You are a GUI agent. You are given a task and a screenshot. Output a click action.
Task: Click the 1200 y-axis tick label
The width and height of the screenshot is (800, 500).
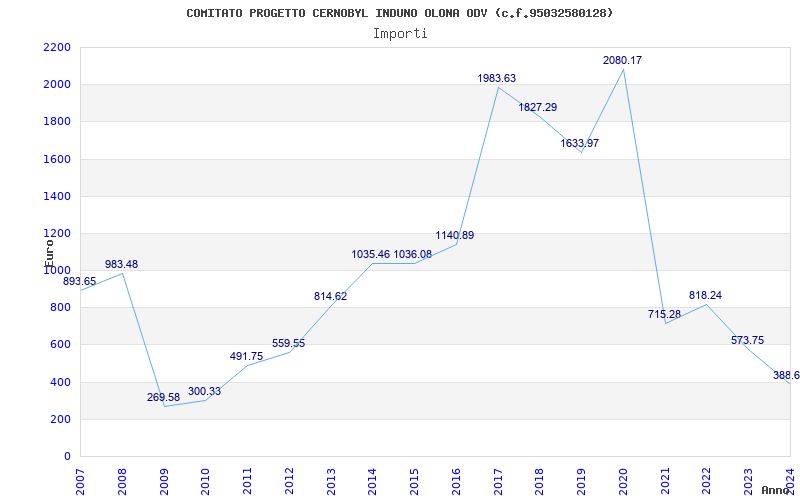57,234
